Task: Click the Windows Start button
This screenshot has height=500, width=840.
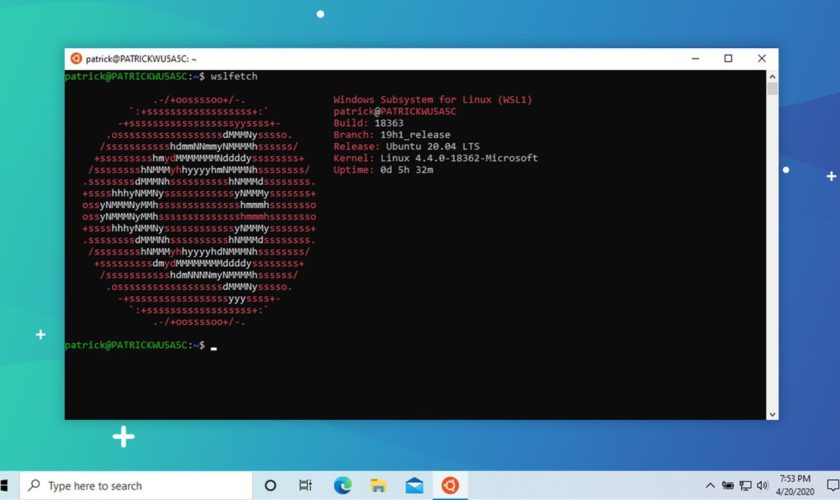Action: click(x=6, y=486)
